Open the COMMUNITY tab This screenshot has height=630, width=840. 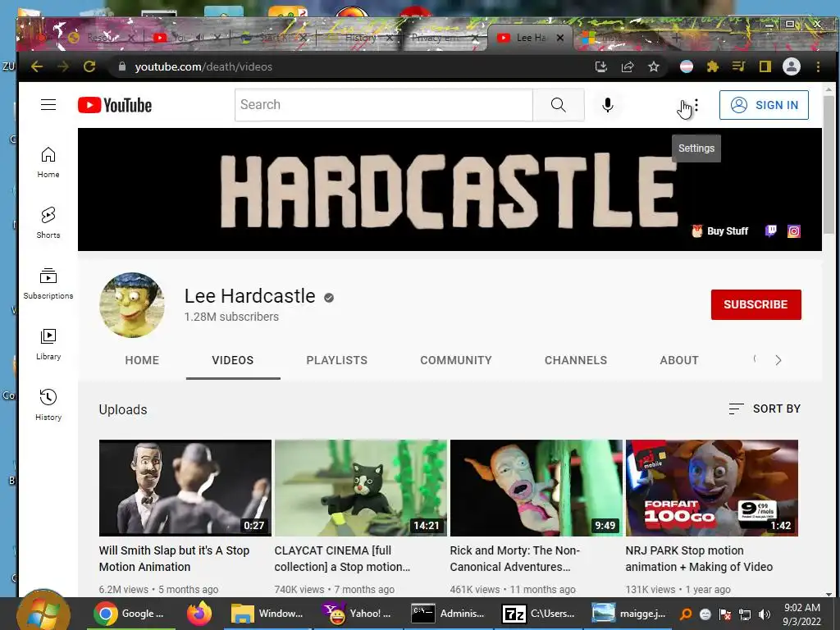[456, 360]
